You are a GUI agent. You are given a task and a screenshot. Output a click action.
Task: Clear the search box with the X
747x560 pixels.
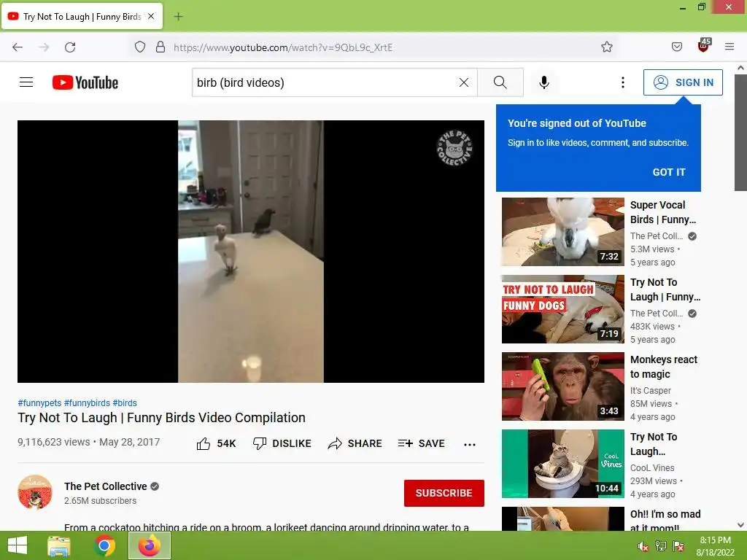463,82
